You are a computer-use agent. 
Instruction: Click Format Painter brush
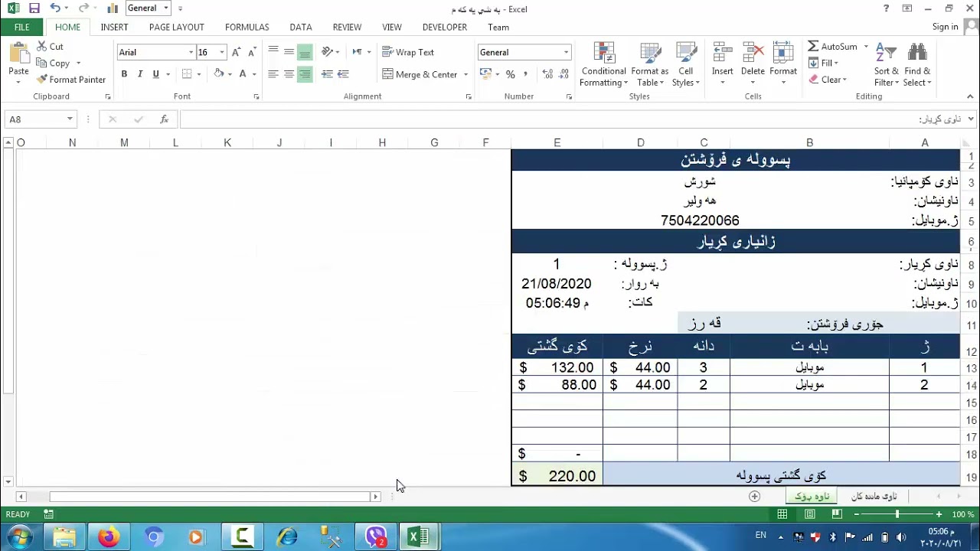(42, 80)
